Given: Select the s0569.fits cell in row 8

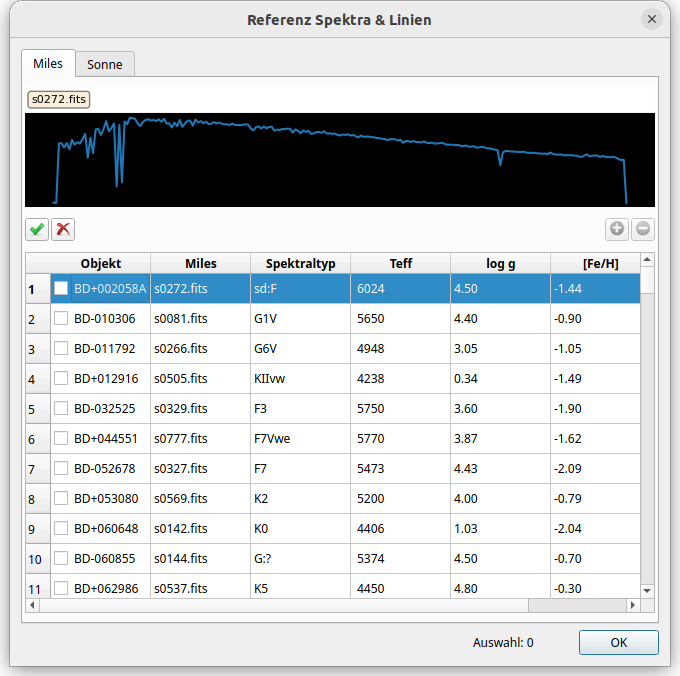Looking at the screenshot, I should (200, 498).
